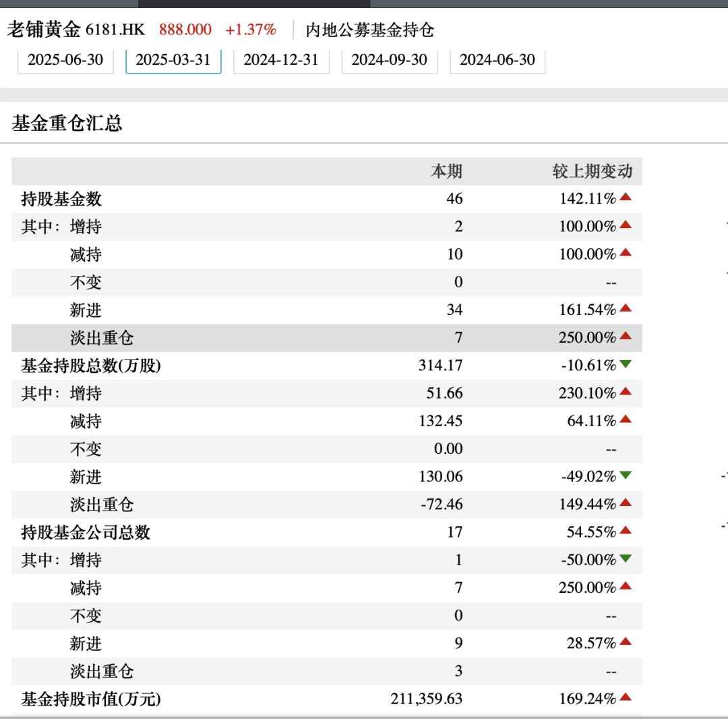Switch to the 2024-06-30 quarter tab

497,60
